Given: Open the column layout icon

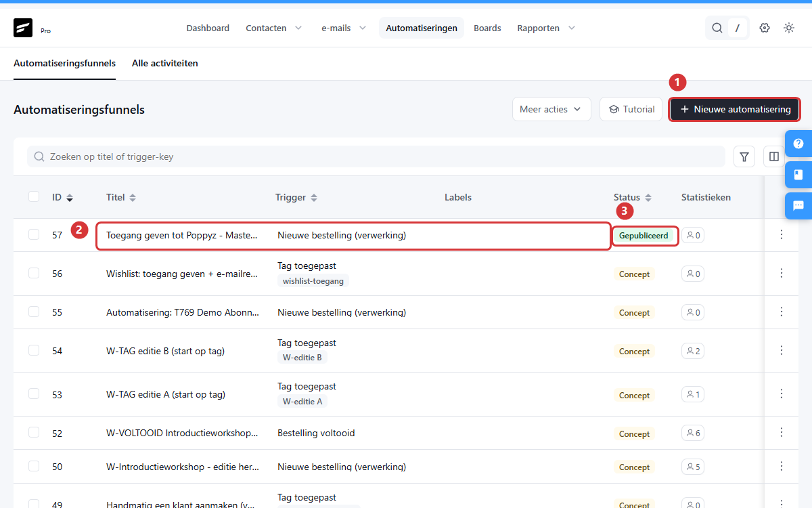Looking at the screenshot, I should coord(774,156).
